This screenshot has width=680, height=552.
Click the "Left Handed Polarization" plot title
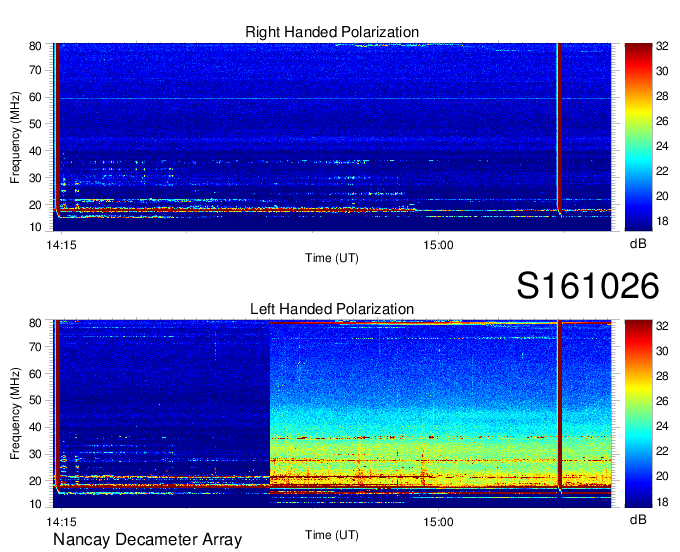pyautogui.click(x=332, y=309)
